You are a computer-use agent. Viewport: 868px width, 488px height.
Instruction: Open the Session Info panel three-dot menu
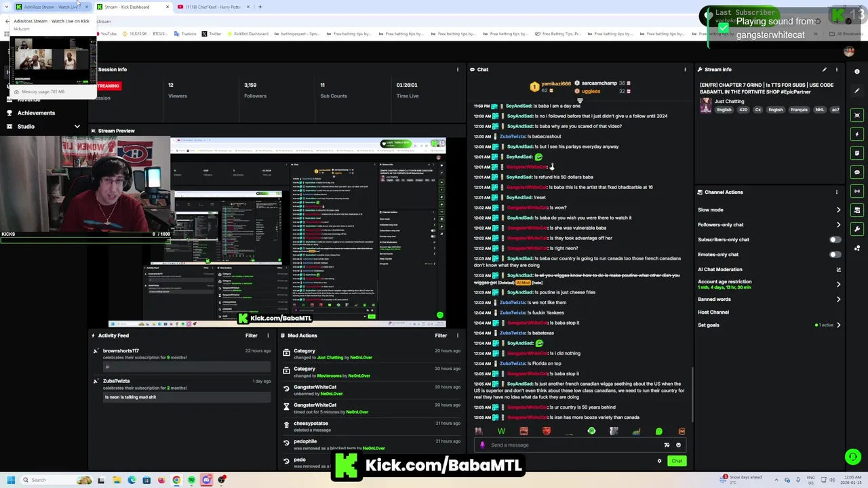click(458, 69)
